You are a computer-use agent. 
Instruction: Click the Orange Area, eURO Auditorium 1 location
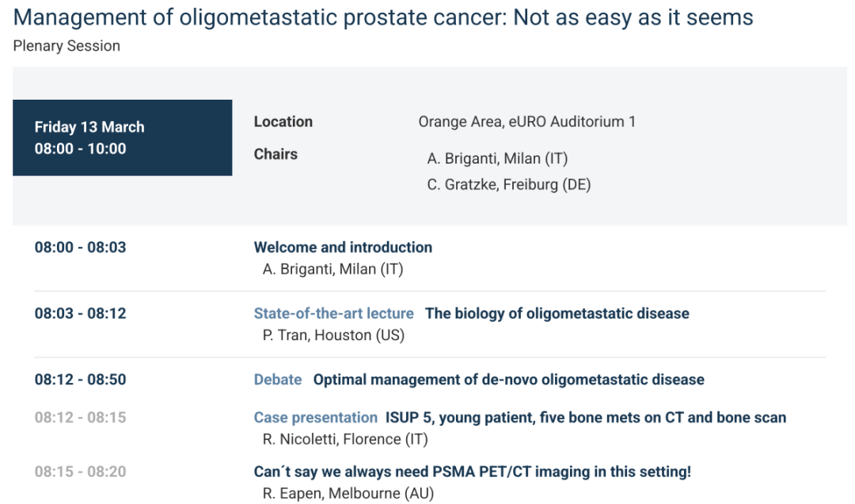(526, 122)
